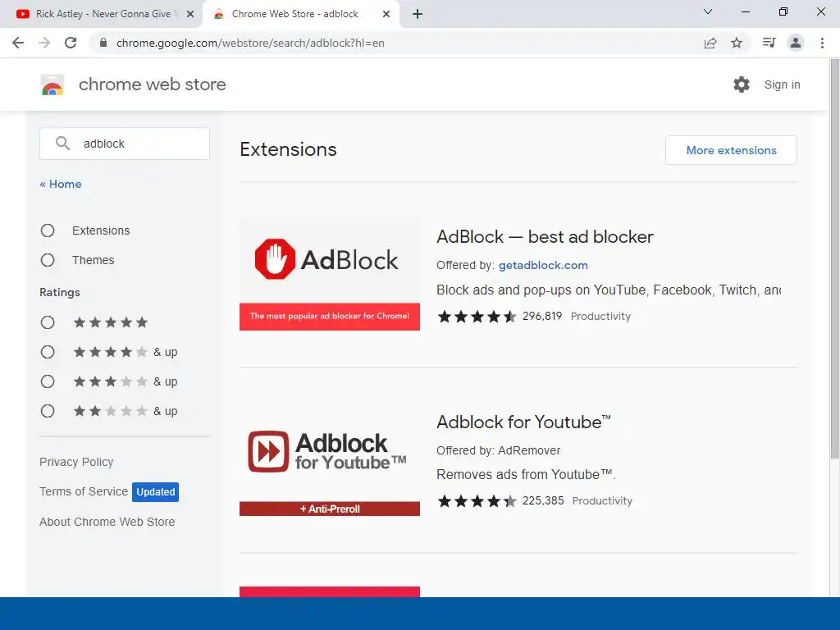This screenshot has height=630, width=840.
Task: Click the More extensions button
Action: click(731, 150)
